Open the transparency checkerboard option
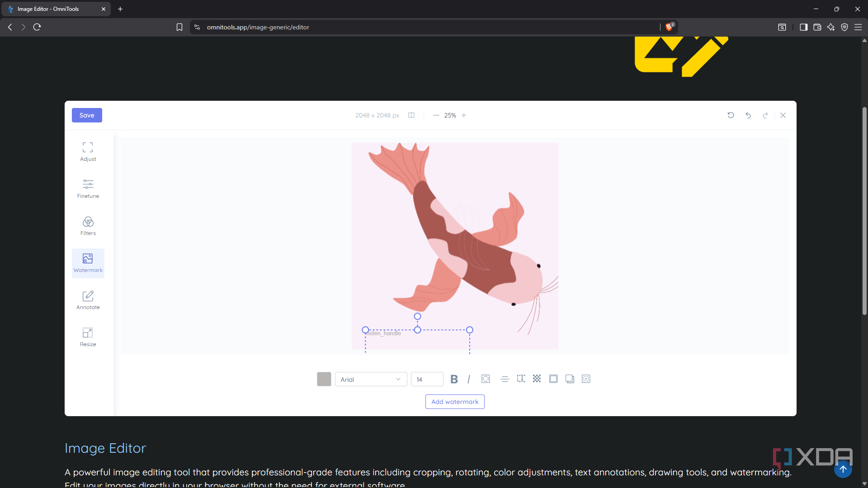 537,379
